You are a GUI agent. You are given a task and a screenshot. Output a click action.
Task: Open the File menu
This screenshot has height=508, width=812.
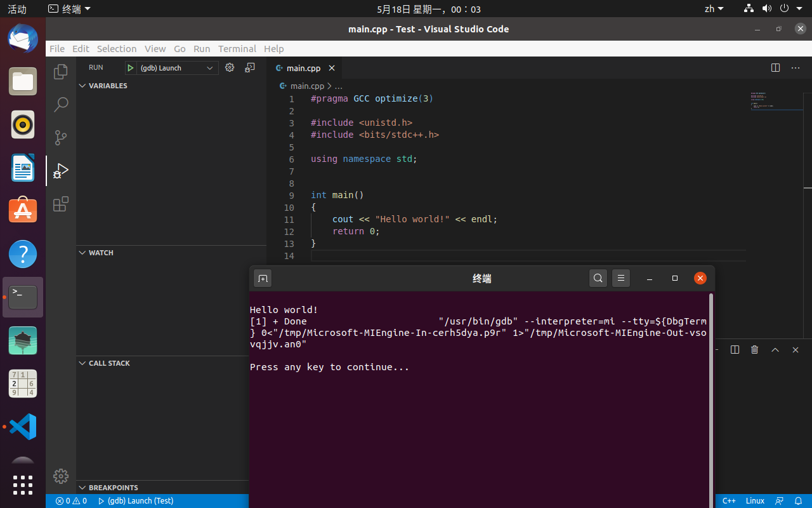[x=57, y=48]
